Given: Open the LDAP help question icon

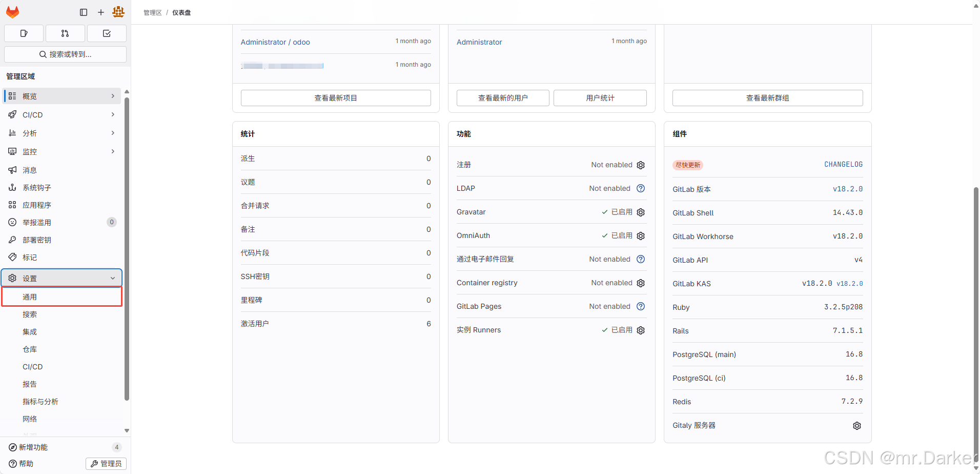Looking at the screenshot, I should point(641,188).
